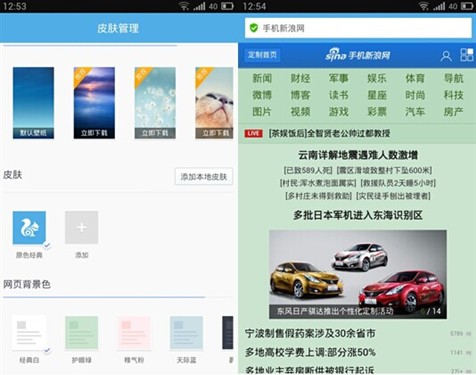Open the 娱乐 channel link
This screenshot has width=476, height=375.
377,78
